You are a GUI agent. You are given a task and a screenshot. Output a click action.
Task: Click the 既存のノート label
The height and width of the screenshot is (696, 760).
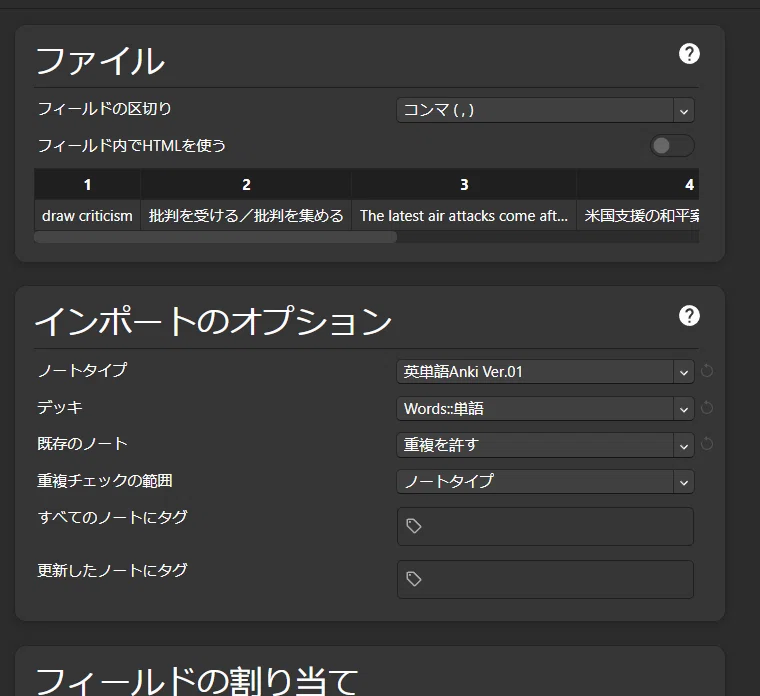pos(82,443)
